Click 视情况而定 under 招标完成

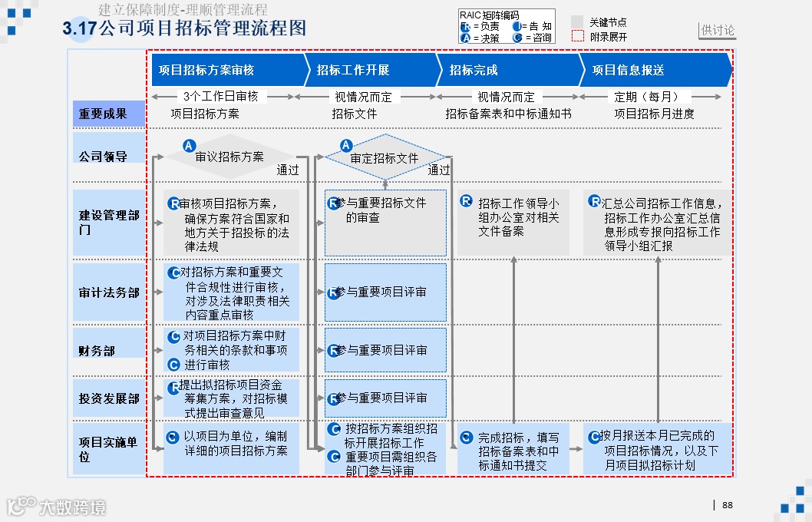506,97
